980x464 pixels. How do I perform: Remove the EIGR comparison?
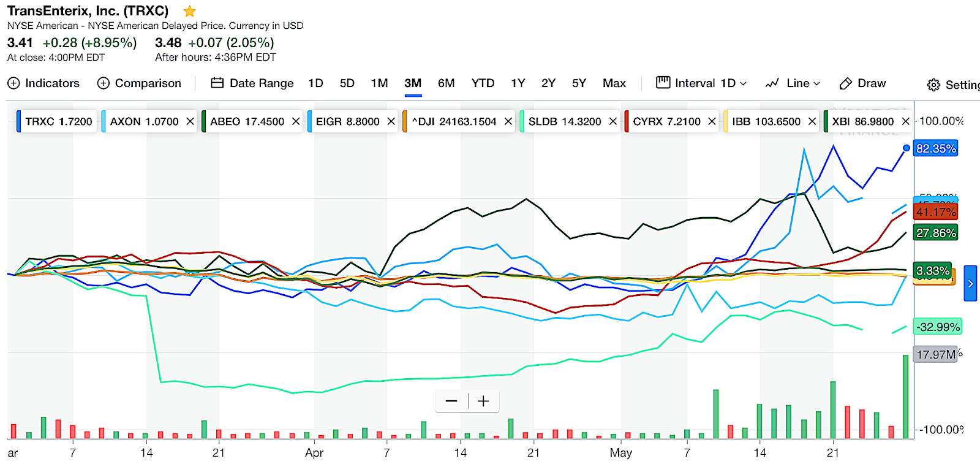pos(391,121)
